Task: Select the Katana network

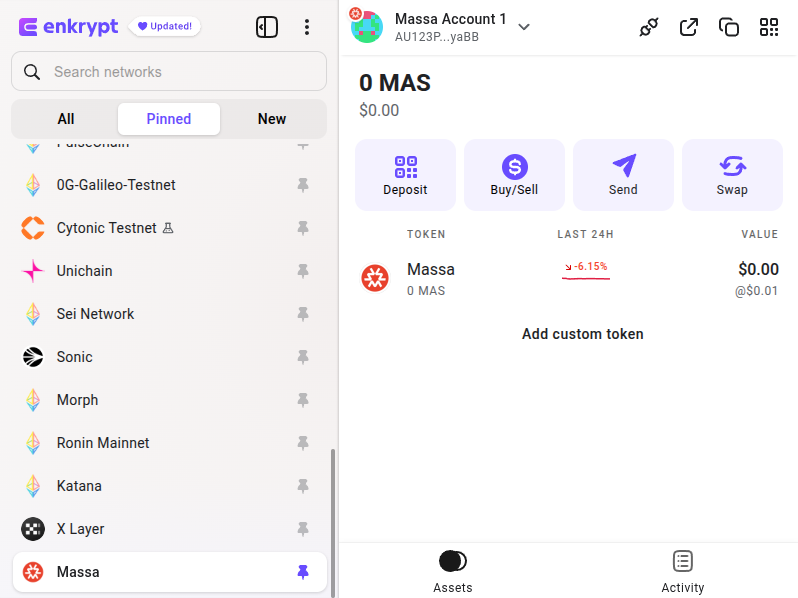Action: coord(169,486)
